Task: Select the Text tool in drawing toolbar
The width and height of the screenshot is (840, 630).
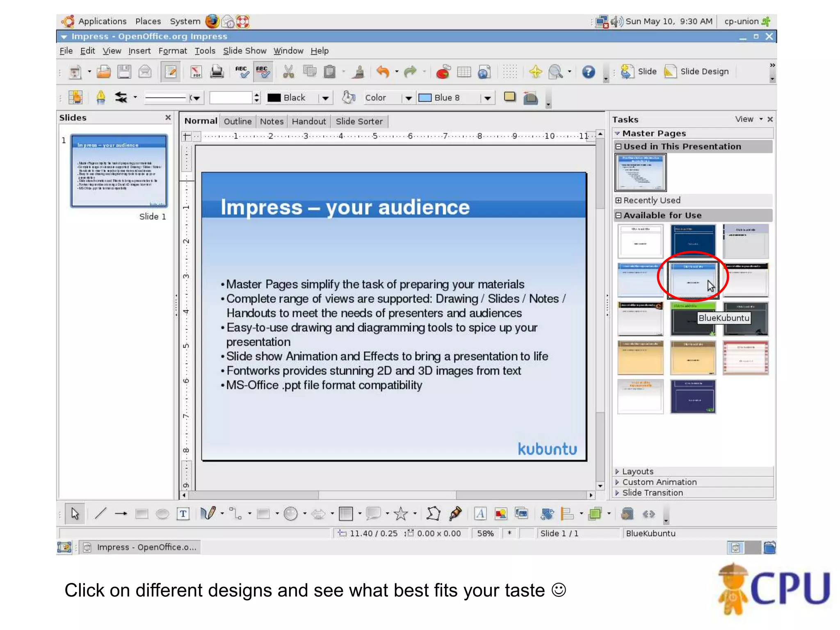Action: (183, 514)
